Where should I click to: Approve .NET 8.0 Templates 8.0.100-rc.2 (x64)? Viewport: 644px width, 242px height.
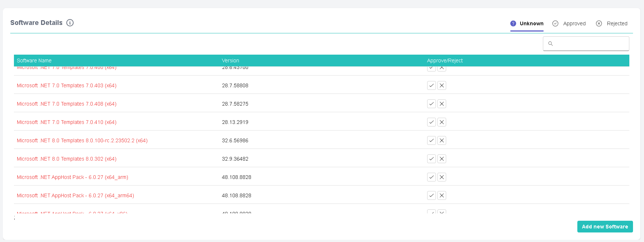tap(432, 140)
